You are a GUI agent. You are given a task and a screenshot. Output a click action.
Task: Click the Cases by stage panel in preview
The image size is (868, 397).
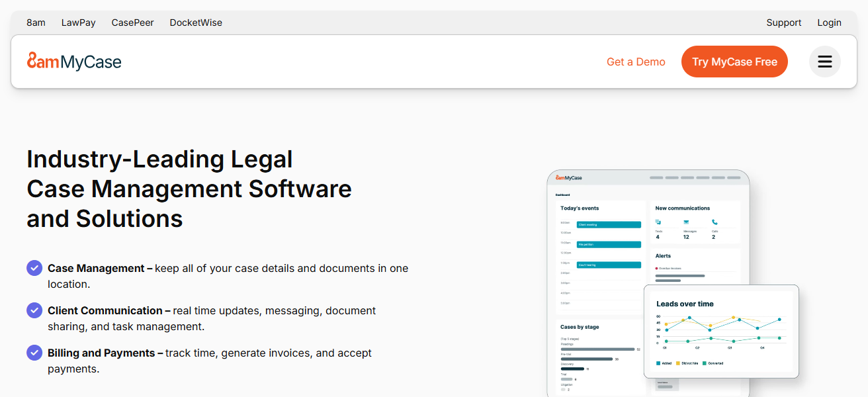tap(600, 357)
